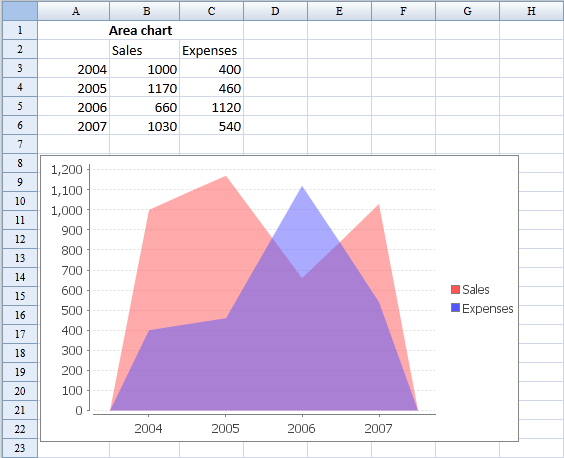The height and width of the screenshot is (458, 564).
Task: Select column D header
Action: [276, 11]
